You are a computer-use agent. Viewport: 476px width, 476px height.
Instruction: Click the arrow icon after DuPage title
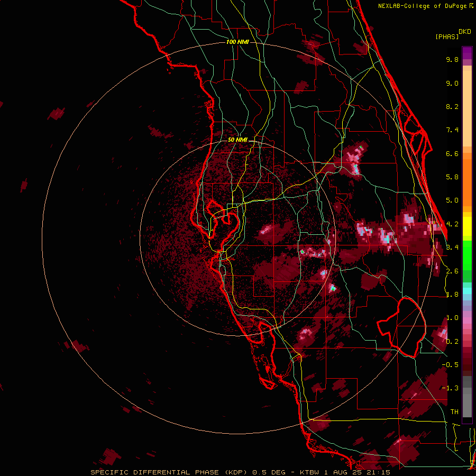pos(471,5)
